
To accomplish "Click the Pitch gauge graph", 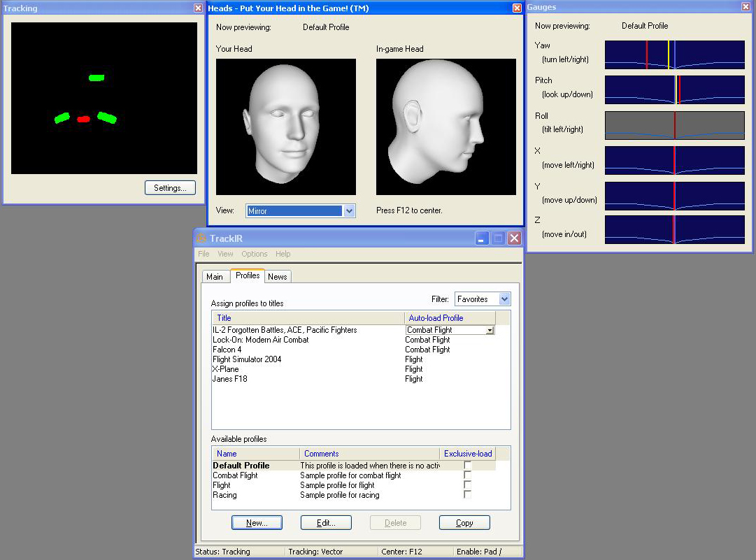I will click(x=674, y=89).
